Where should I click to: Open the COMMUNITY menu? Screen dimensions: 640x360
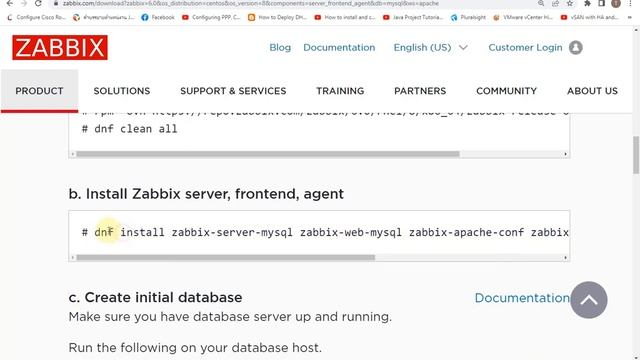click(507, 91)
